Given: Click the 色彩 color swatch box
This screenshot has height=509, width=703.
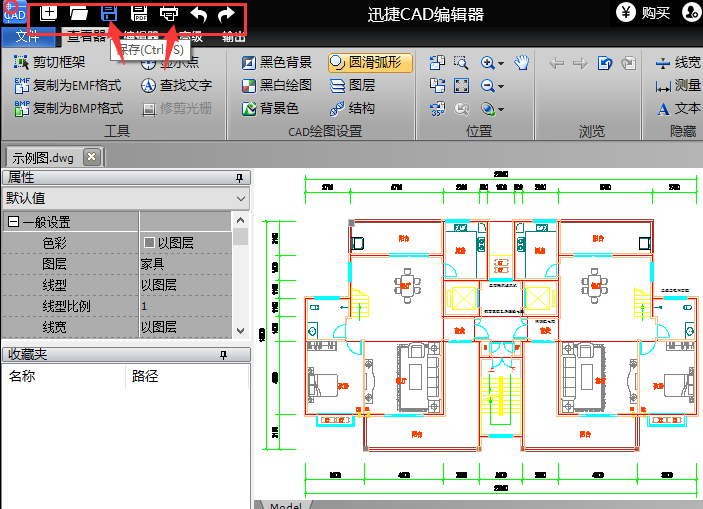Looking at the screenshot, I should tap(149, 243).
